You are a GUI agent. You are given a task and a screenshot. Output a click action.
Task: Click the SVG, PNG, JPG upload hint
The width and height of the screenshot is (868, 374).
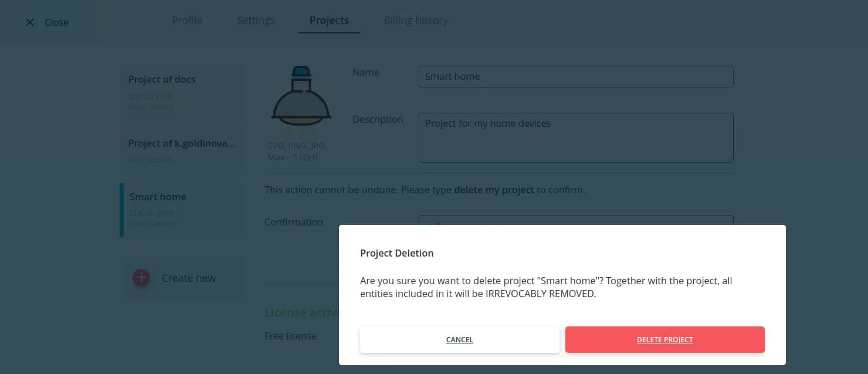tap(296, 146)
